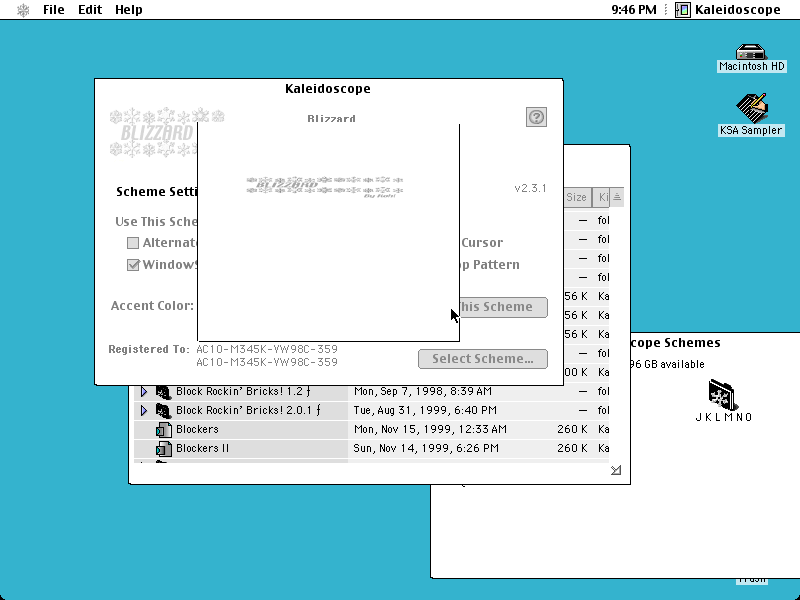Click the partly hidden This Scheme button

[504, 307]
